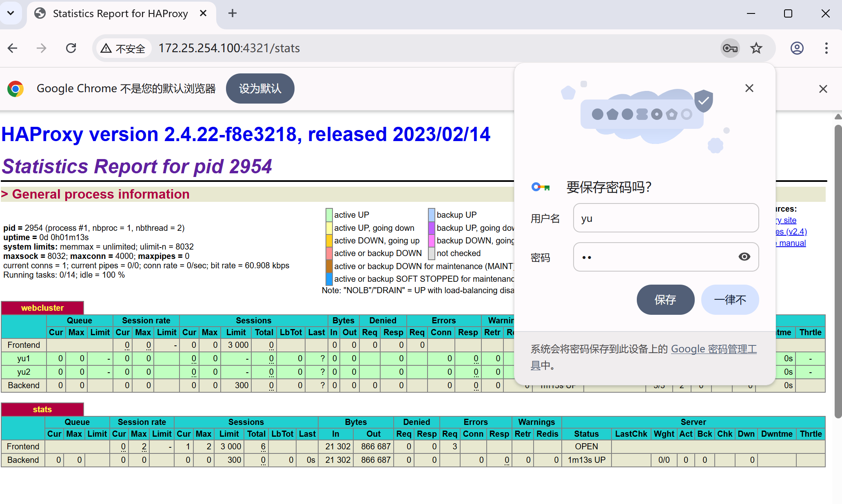This screenshot has width=842, height=504.
Task: Show password with the eye icon
Action: pos(744,256)
